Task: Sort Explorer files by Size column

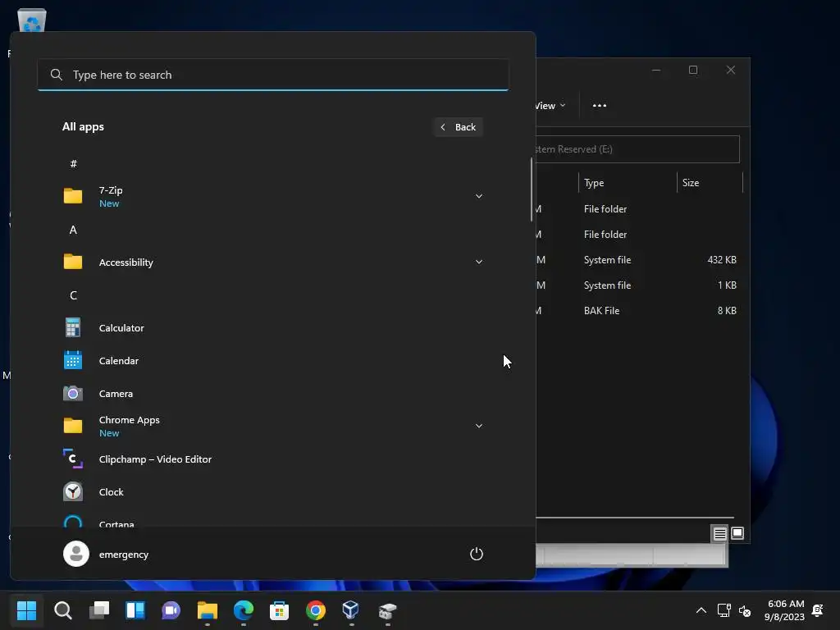Action: [710, 183]
